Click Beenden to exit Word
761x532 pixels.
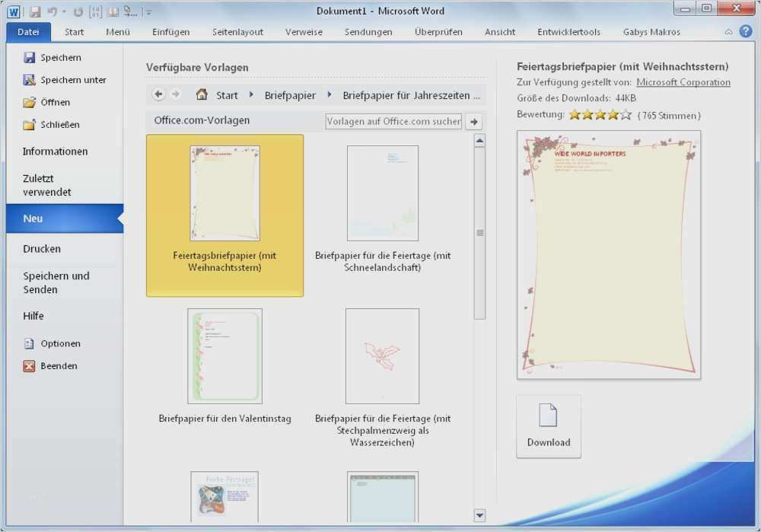click(x=50, y=365)
